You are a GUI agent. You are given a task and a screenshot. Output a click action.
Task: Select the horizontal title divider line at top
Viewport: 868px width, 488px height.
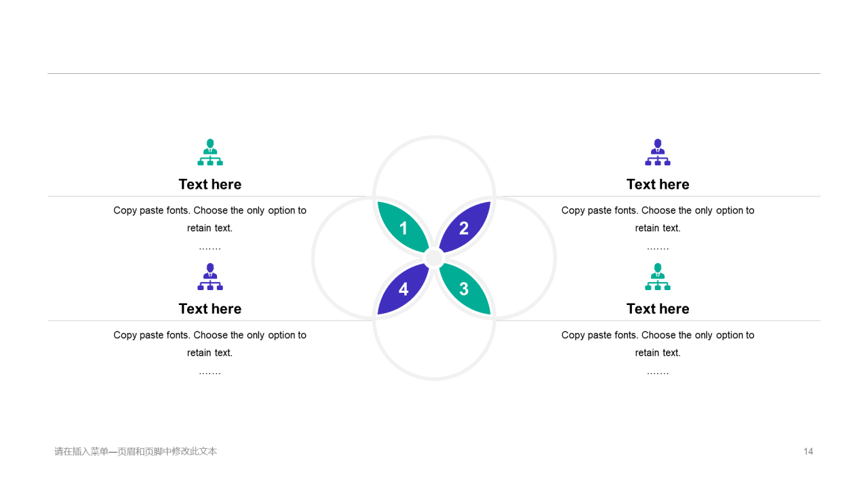coord(434,73)
